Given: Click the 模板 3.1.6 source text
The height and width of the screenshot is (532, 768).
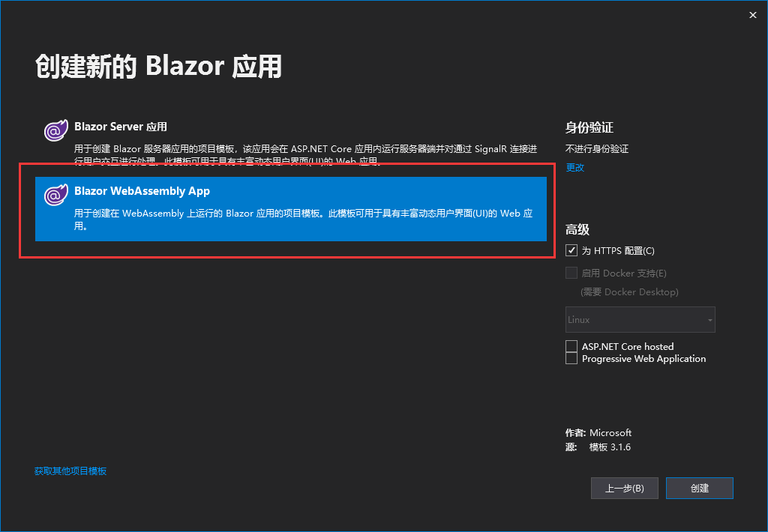Looking at the screenshot, I should pos(610,447).
